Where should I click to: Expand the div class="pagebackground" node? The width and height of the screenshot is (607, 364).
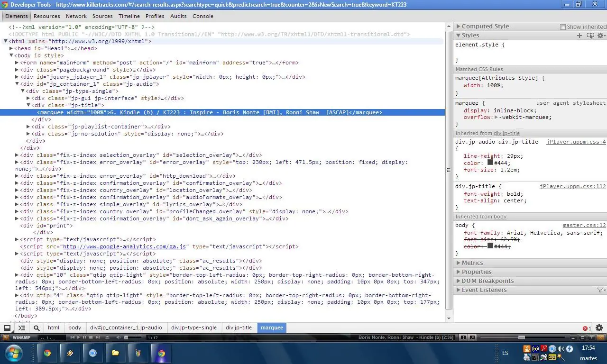17,70
